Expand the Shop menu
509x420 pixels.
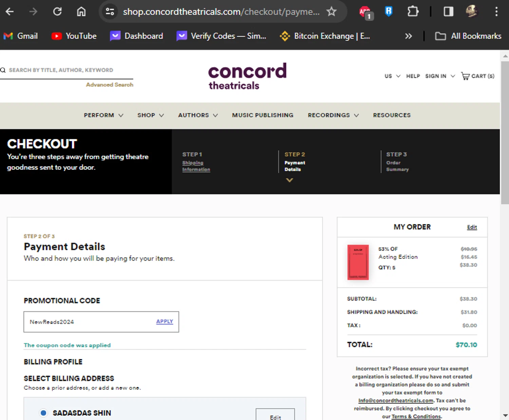coord(151,115)
